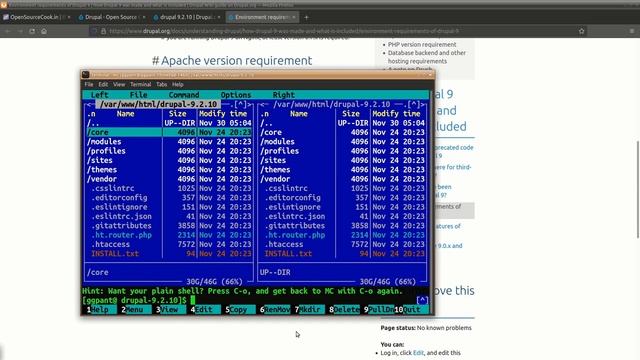Click the Edit link under You can
Viewport: 640px width, 360px height.
418,353
